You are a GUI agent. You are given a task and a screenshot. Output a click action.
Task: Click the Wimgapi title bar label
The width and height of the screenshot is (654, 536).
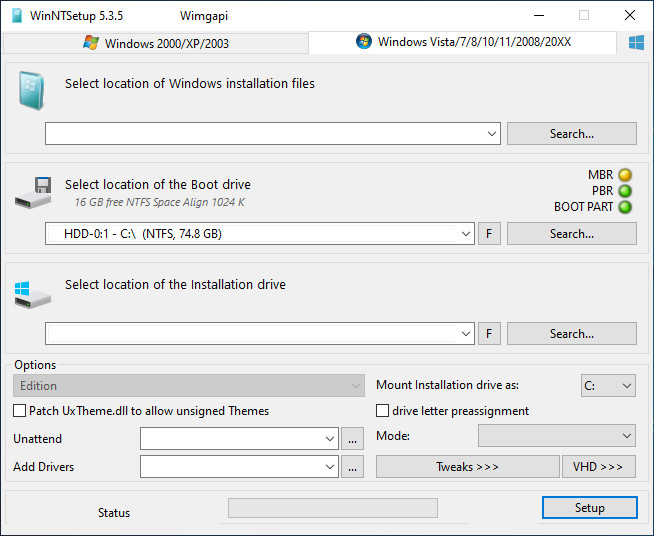click(204, 16)
